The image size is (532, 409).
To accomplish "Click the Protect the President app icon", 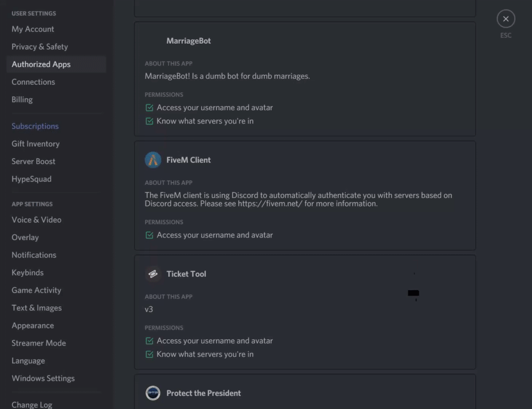I will [153, 393].
